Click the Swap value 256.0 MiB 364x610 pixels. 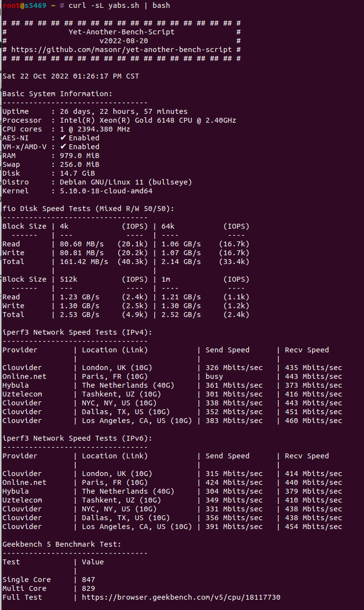pos(79,164)
